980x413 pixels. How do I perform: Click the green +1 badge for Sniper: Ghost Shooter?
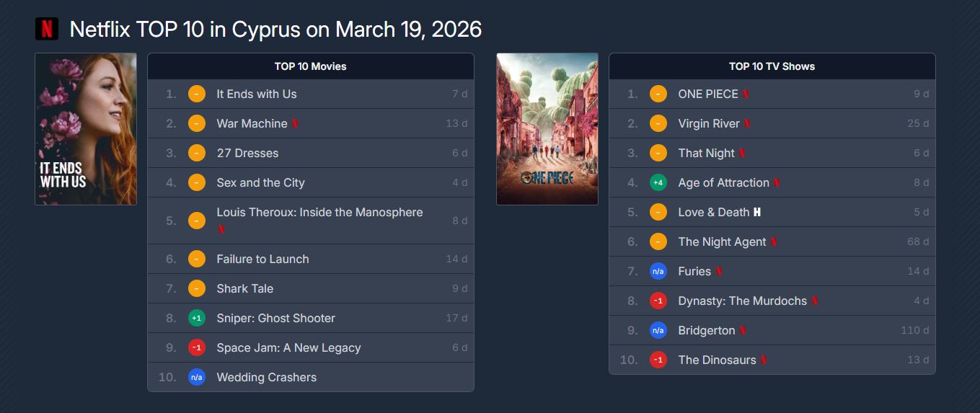tap(196, 318)
